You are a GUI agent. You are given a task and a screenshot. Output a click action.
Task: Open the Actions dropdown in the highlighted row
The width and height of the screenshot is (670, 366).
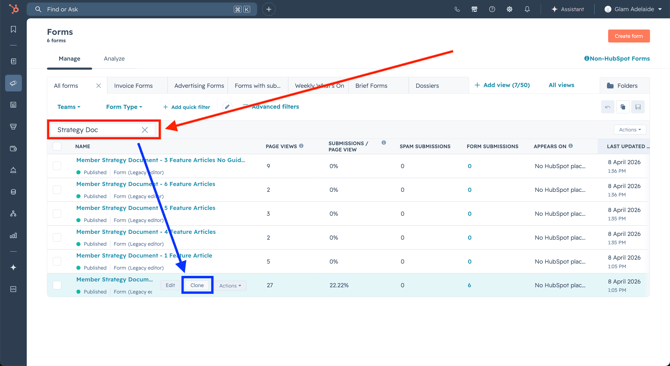click(230, 286)
